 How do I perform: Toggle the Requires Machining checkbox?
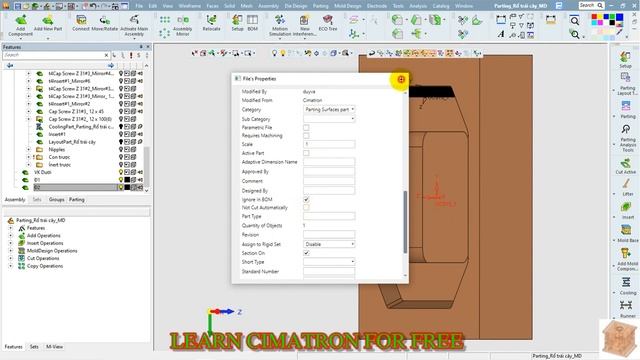tap(306, 136)
